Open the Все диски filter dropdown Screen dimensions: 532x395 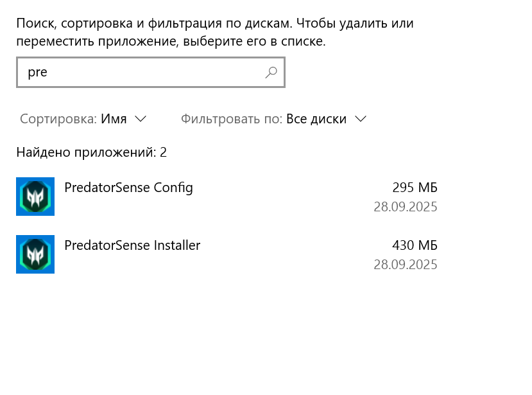click(x=274, y=119)
